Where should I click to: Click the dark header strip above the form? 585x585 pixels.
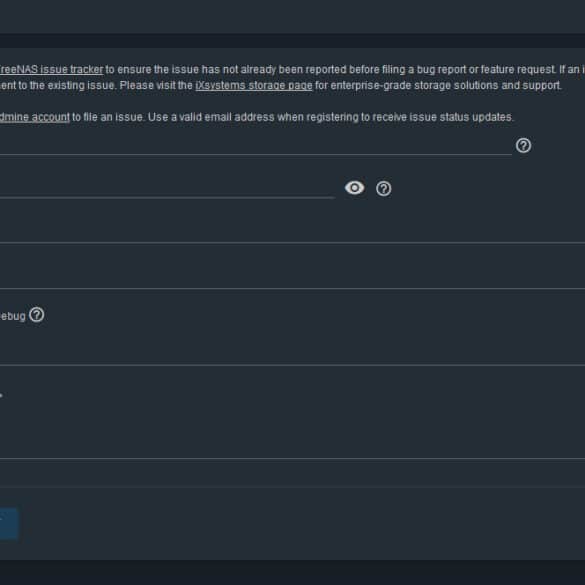[x=292, y=40]
